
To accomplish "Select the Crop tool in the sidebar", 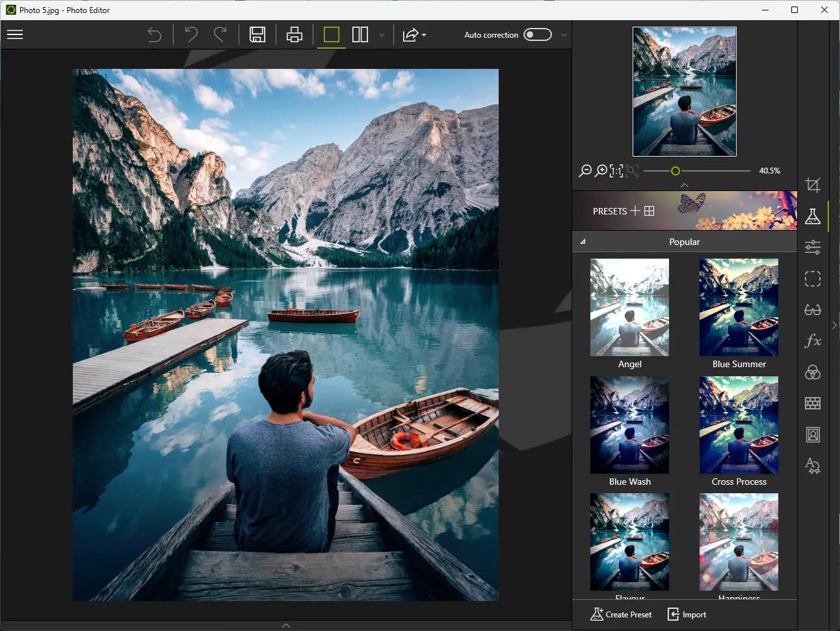I will [813, 185].
